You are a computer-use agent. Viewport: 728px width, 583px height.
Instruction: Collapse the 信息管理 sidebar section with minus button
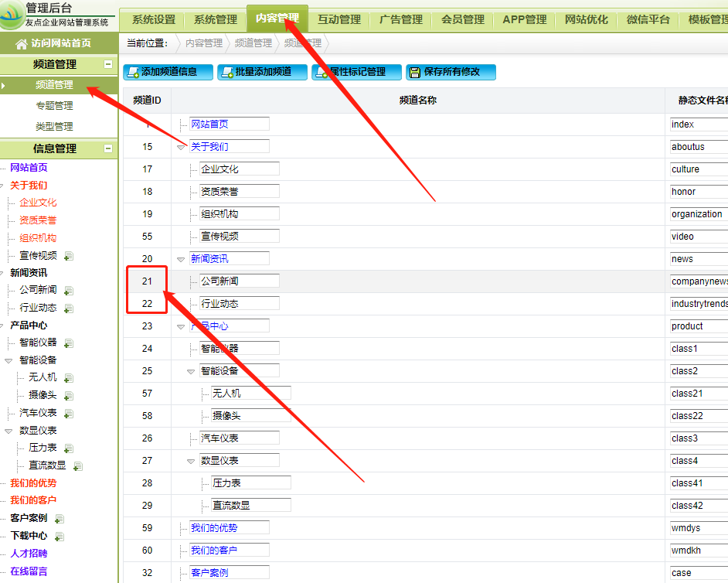108,148
